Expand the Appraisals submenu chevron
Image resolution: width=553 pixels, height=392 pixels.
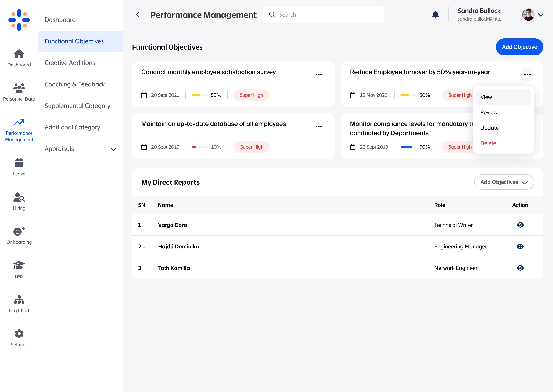(x=114, y=149)
